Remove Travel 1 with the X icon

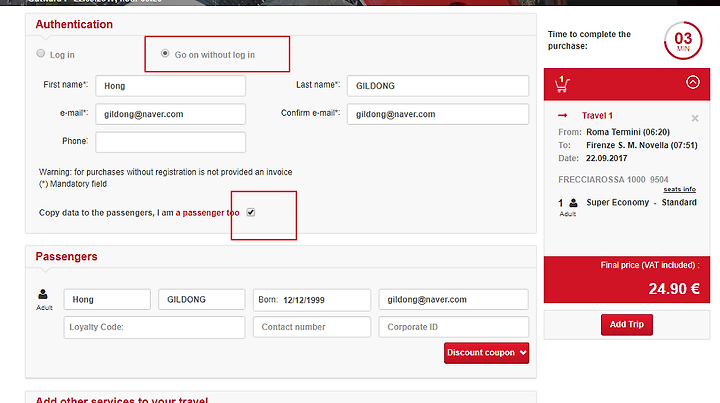[695, 118]
